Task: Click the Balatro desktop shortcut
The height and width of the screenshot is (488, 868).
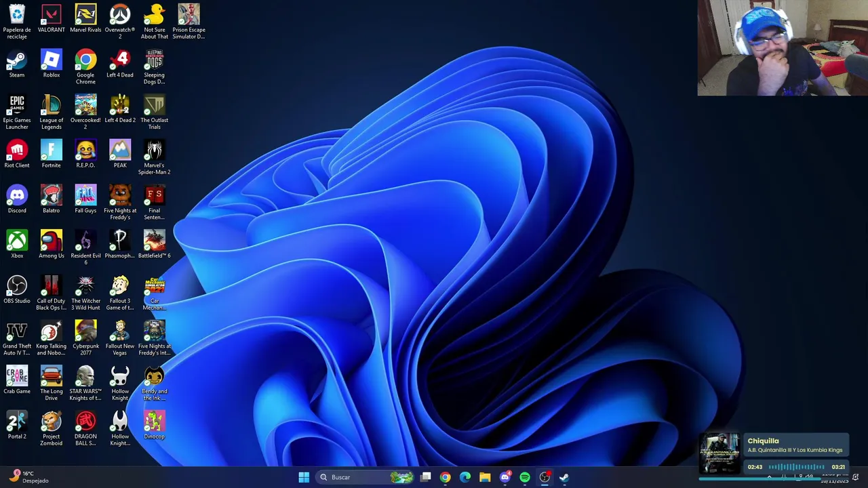Action: coord(52,199)
